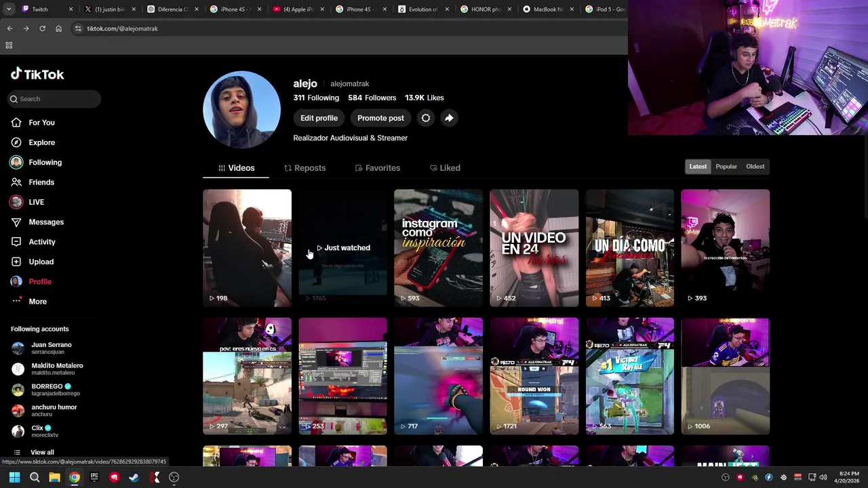868x488 pixels.
Task: Switch to the HONOR phone browser tab
Action: (x=485, y=9)
